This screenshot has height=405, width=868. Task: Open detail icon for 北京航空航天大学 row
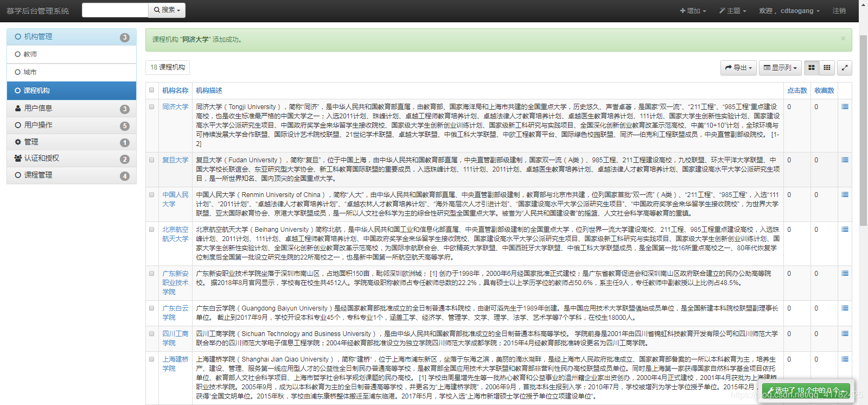pos(845,230)
